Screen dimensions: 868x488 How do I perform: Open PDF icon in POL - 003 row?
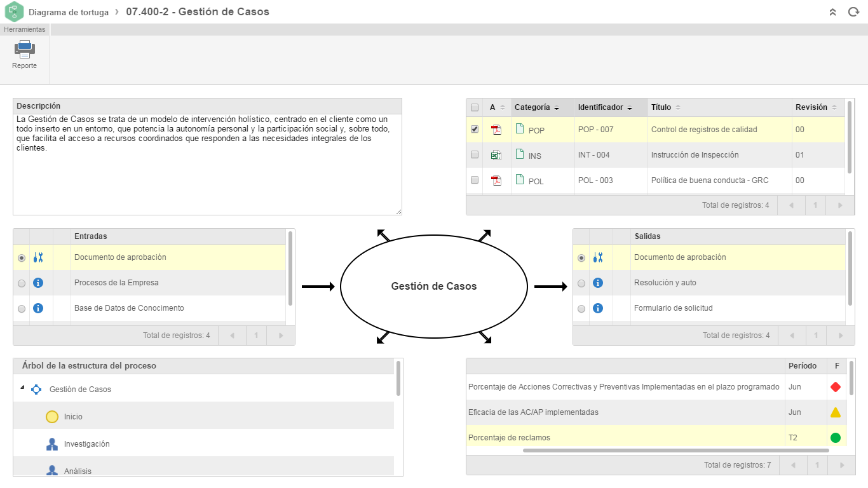pos(496,180)
